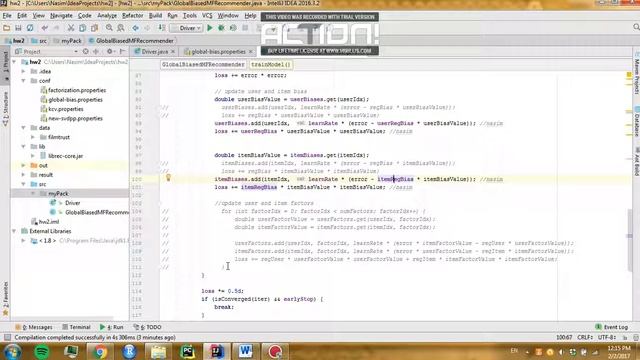Image resolution: width=640 pixels, height=360 pixels.
Task: Open Project panel settings gear
Action: tap(110, 51)
